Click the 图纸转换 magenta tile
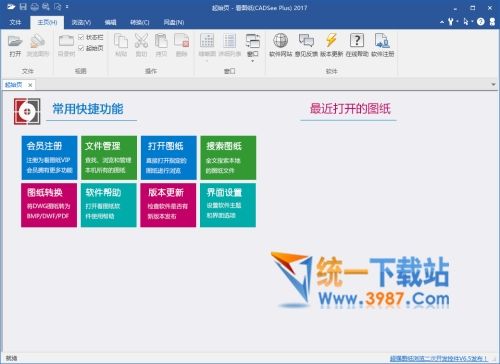This screenshot has width=500, height=364. click(49, 205)
